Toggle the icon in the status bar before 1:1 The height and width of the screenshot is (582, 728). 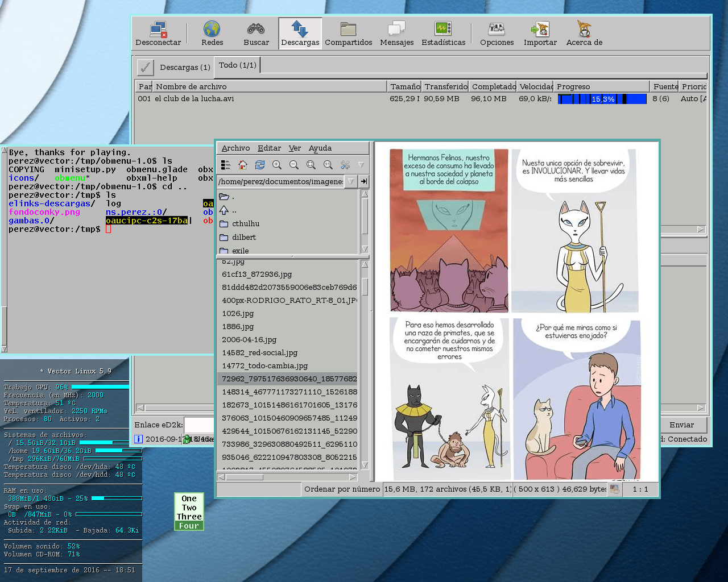(x=614, y=489)
